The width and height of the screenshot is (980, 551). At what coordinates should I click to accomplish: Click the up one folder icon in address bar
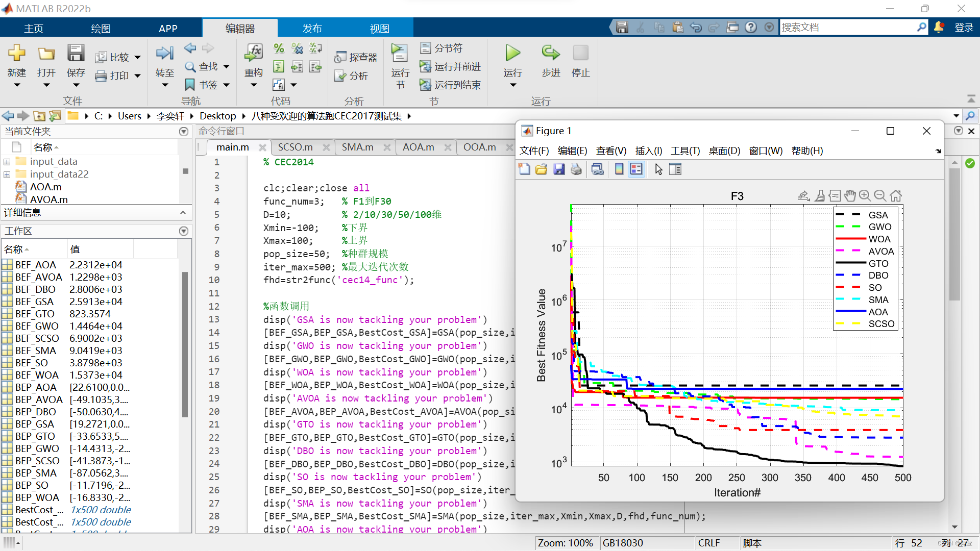click(x=39, y=116)
